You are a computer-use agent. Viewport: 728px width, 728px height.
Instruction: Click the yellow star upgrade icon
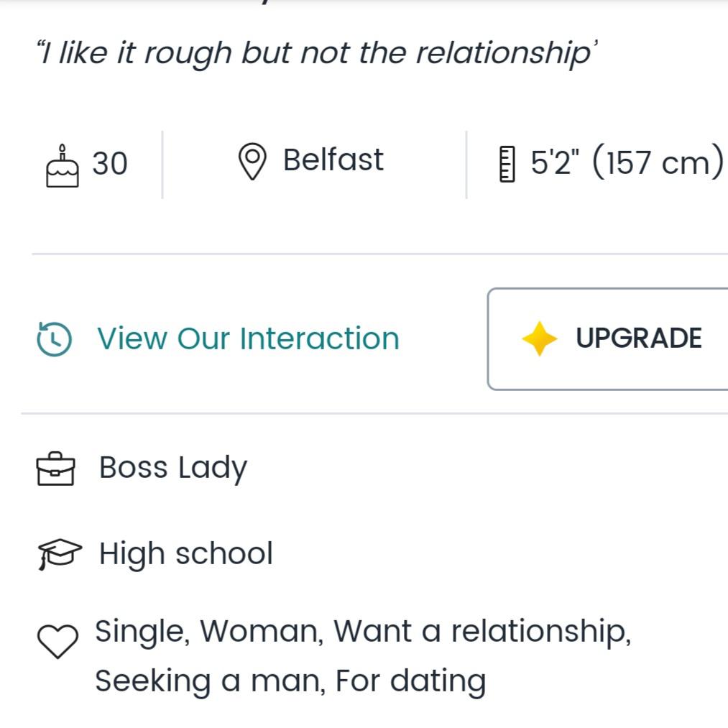click(539, 339)
